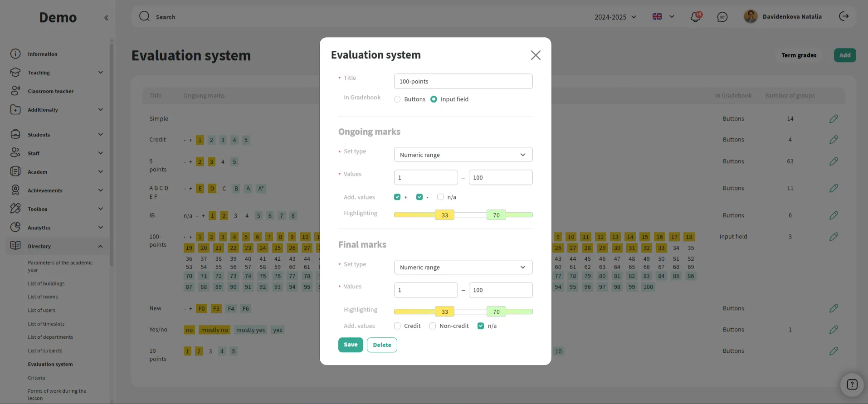This screenshot has width=868, height=404.
Task: Click edit pencil for Credit row
Action: pos(833,140)
